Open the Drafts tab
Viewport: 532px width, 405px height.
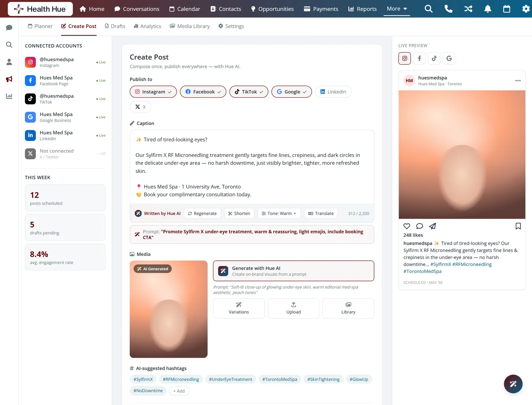(115, 26)
